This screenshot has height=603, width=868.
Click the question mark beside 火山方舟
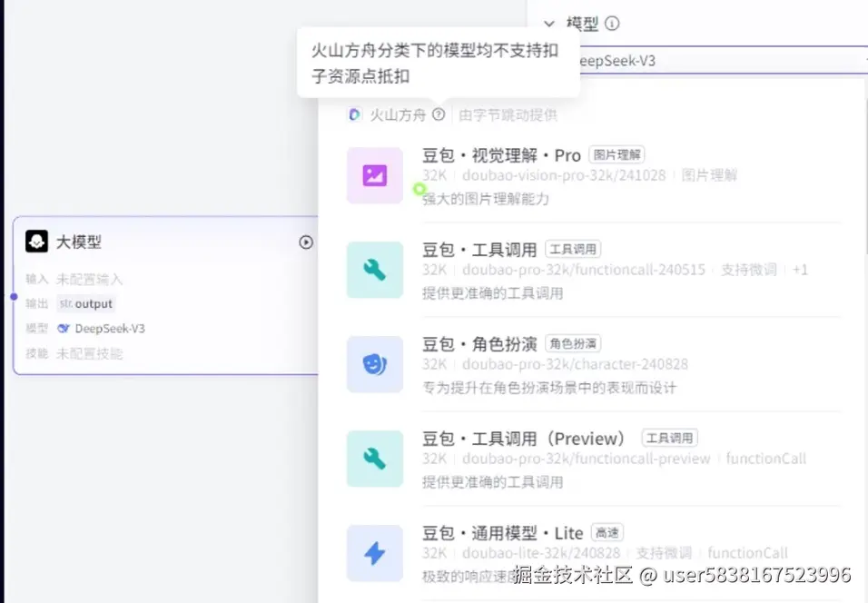point(439,114)
